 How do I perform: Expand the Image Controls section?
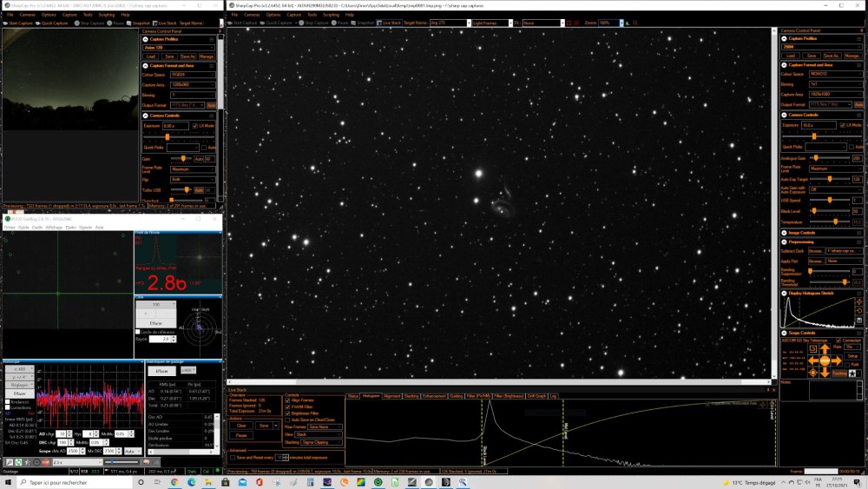pyautogui.click(x=784, y=233)
